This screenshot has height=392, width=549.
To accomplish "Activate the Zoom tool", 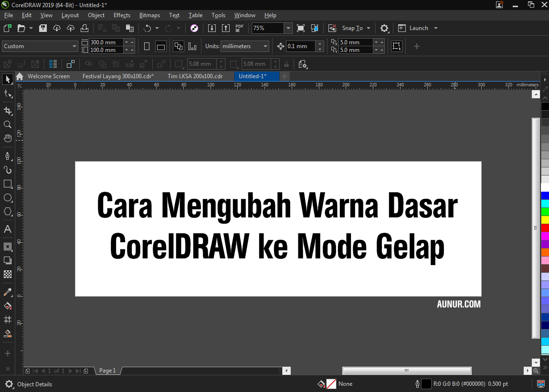I will [x=7, y=124].
